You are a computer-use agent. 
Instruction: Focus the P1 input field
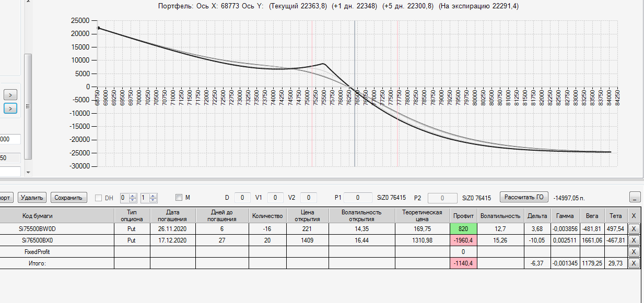[357, 198]
